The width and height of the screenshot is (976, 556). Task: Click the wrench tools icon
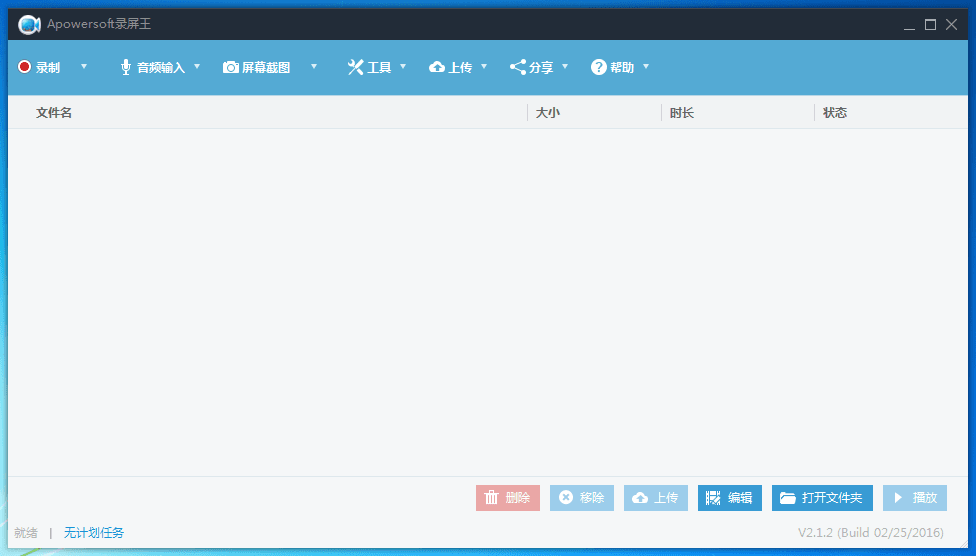(355, 67)
